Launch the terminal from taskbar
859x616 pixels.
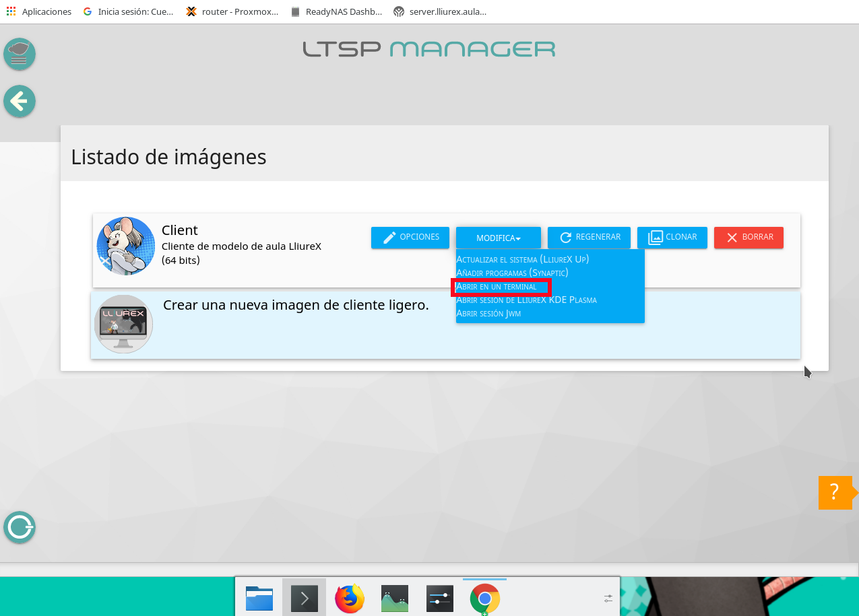click(x=304, y=597)
